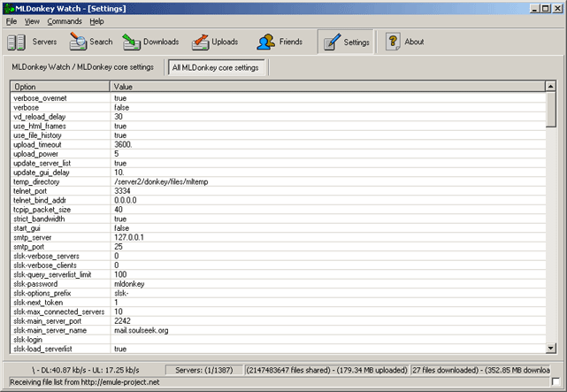Open the Help menu
This screenshot has height=392, width=567.
click(96, 20)
